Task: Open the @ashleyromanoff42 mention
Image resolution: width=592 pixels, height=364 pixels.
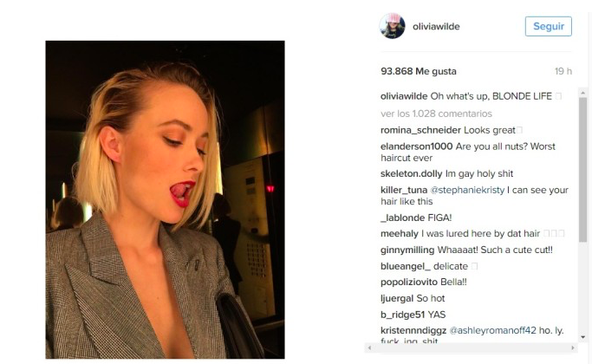Action: pos(492,330)
